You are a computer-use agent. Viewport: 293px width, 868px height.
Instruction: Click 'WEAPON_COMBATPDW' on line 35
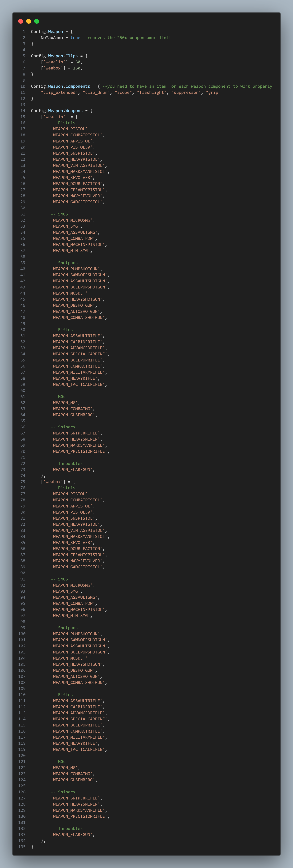73,238
